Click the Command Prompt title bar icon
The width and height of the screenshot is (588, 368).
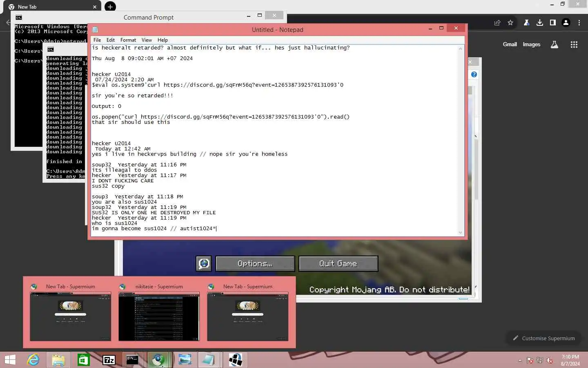[19, 17]
